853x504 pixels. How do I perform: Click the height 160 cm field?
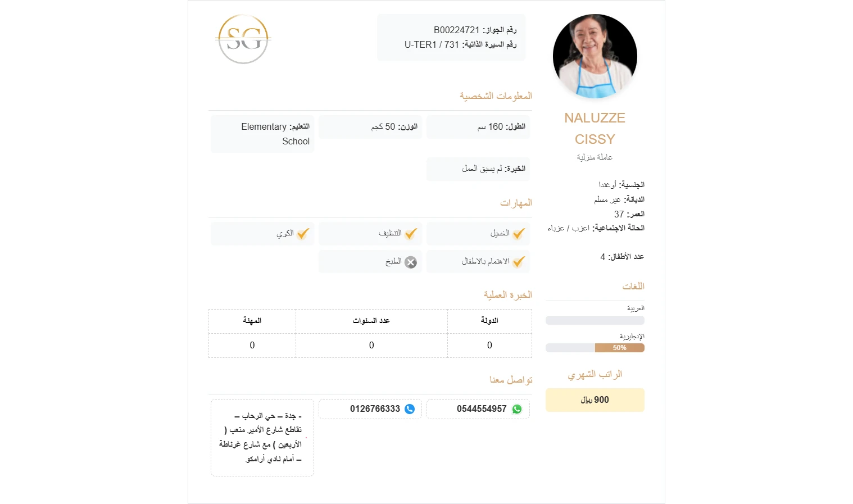(x=478, y=127)
